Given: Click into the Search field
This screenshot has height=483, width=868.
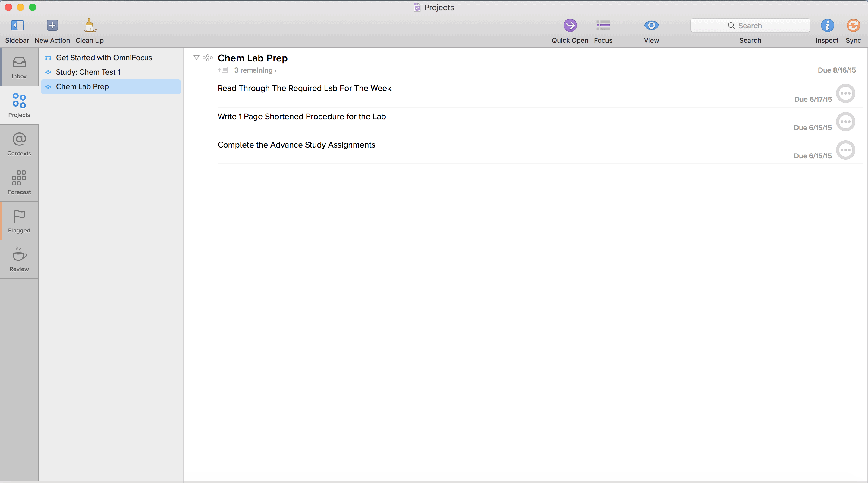Looking at the screenshot, I should tap(750, 26).
